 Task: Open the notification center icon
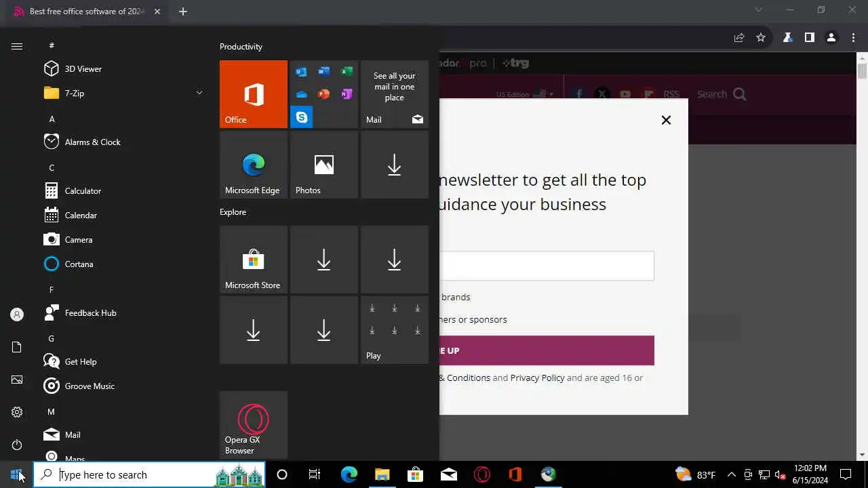click(846, 474)
